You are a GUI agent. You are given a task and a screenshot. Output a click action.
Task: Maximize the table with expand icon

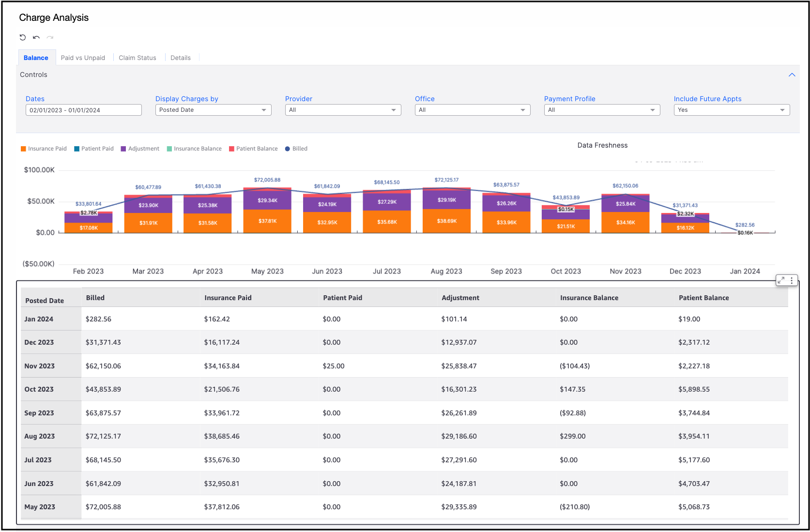[781, 280]
